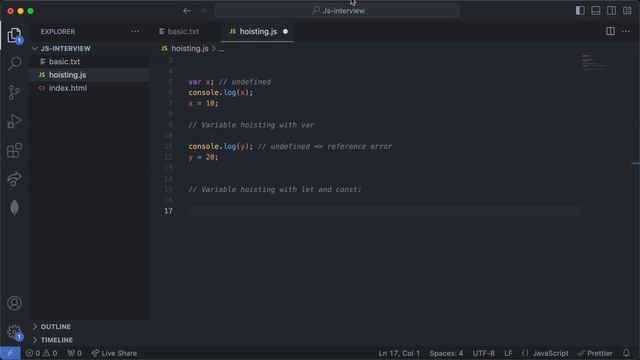Click LF end of line sequence
Screen dimensions: 640x360
click(x=508, y=353)
